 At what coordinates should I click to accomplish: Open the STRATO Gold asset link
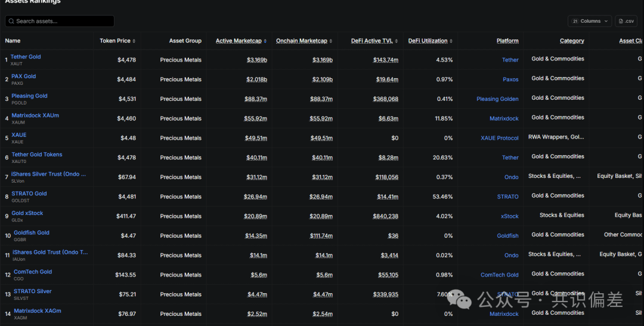pos(29,193)
